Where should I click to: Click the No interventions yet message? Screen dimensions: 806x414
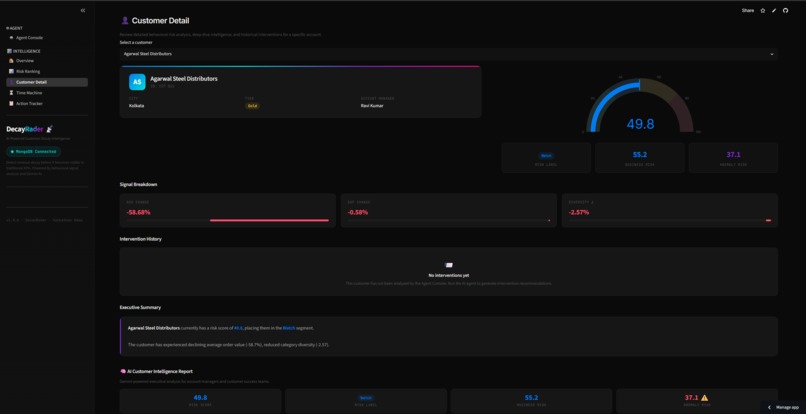[x=449, y=276]
